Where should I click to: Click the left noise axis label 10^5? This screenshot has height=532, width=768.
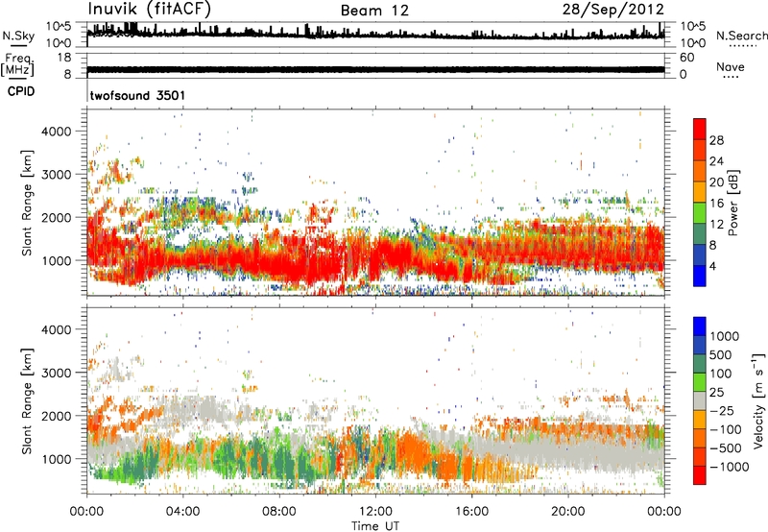coord(59,26)
